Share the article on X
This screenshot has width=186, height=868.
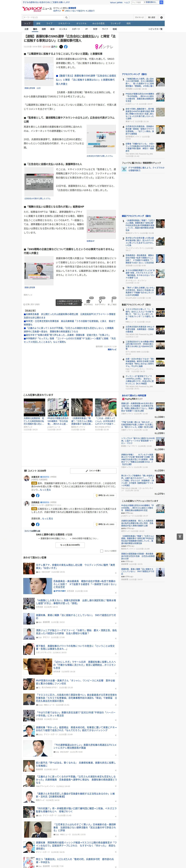pyautogui.click(x=61, y=47)
